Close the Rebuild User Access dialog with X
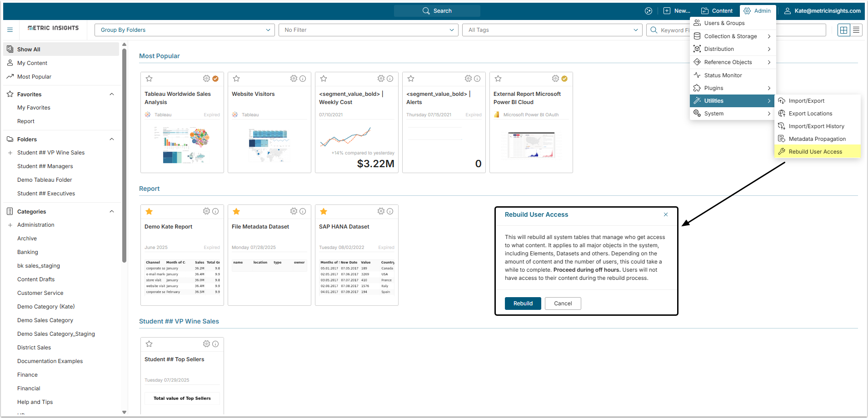 tap(666, 214)
